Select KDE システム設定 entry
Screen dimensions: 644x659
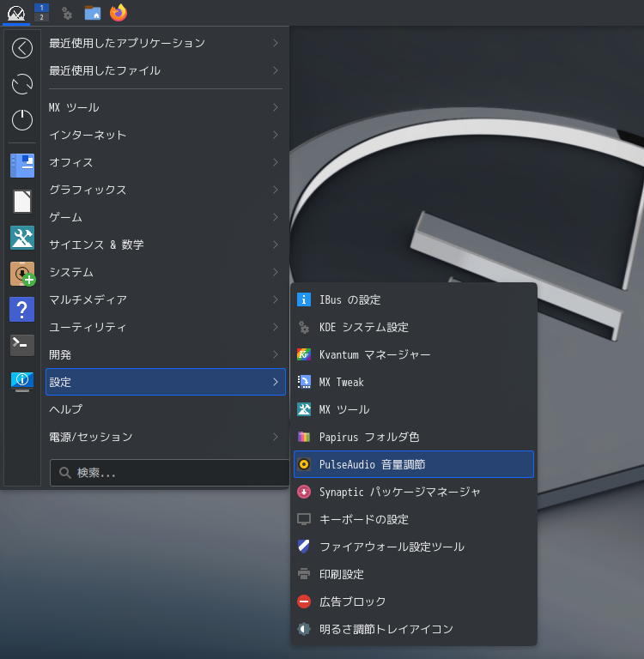(x=414, y=327)
